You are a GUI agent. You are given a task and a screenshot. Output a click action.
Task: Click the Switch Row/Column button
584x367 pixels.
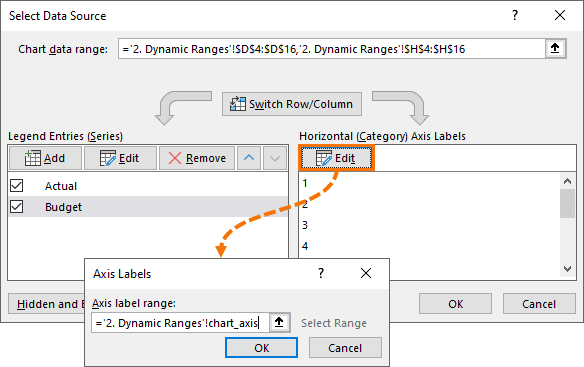click(292, 104)
